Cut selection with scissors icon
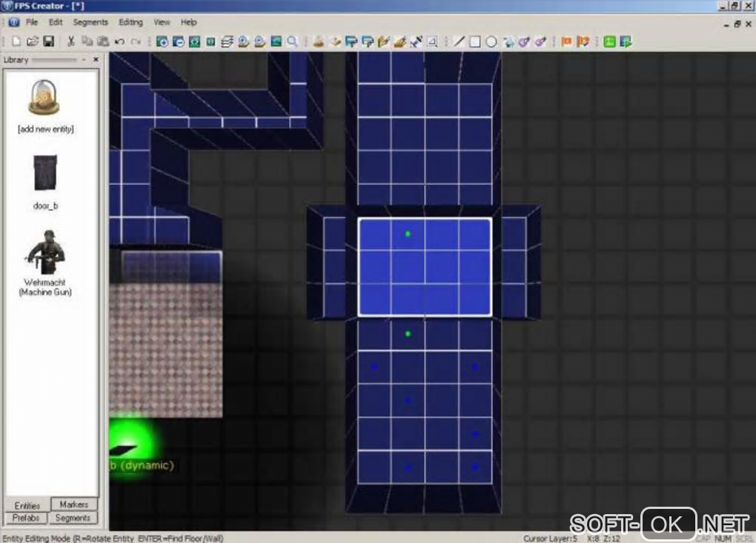The image size is (756, 543). [x=71, y=41]
